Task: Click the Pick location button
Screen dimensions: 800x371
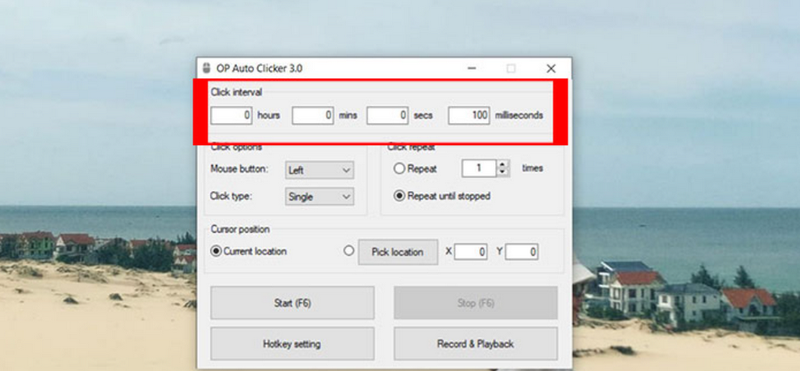Action: 398,252
